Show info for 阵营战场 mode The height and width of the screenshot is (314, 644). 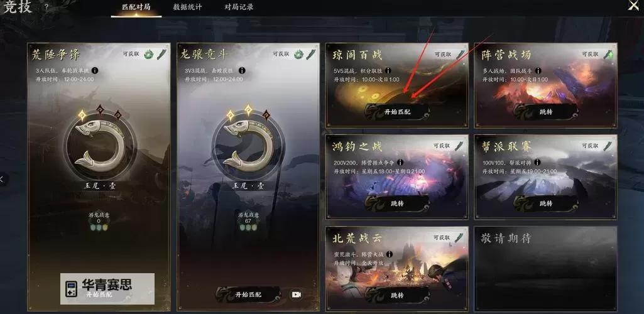click(538, 70)
